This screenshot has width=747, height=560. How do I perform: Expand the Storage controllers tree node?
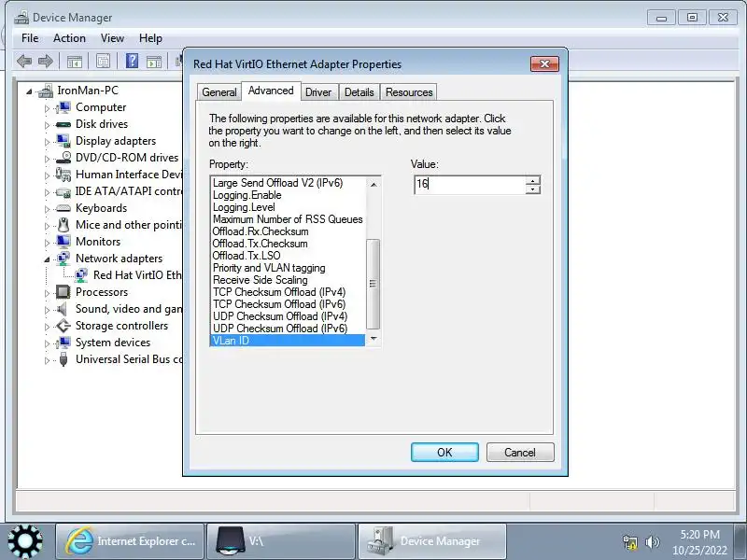[47, 327]
